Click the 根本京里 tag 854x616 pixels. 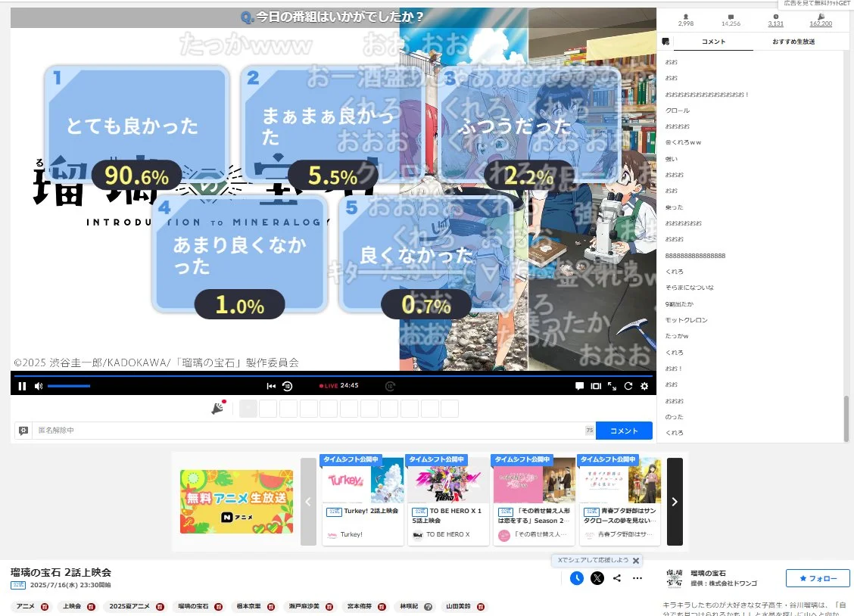pyautogui.click(x=248, y=606)
